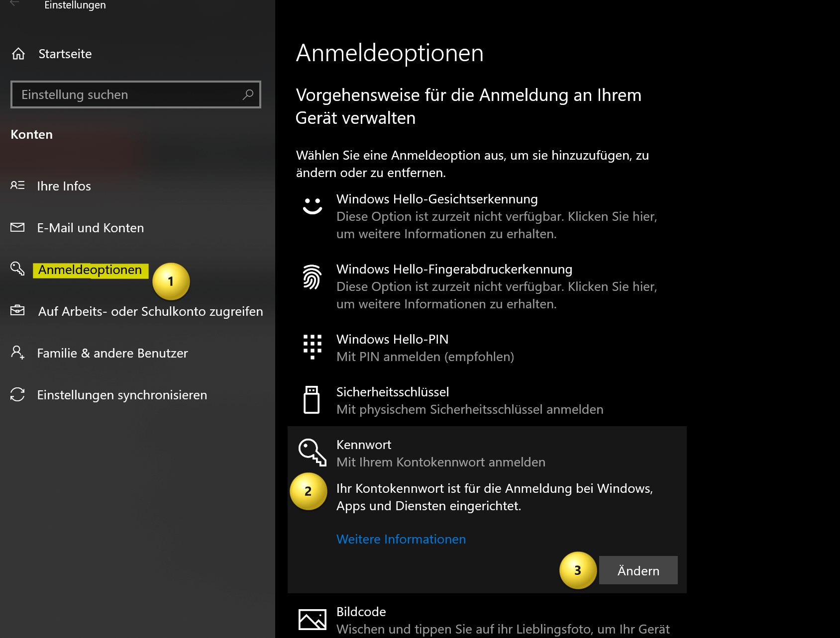This screenshot has width=840, height=638.
Task: Click the briefcase icon for Arbeits- oder Schulkonto
Action: click(17, 310)
